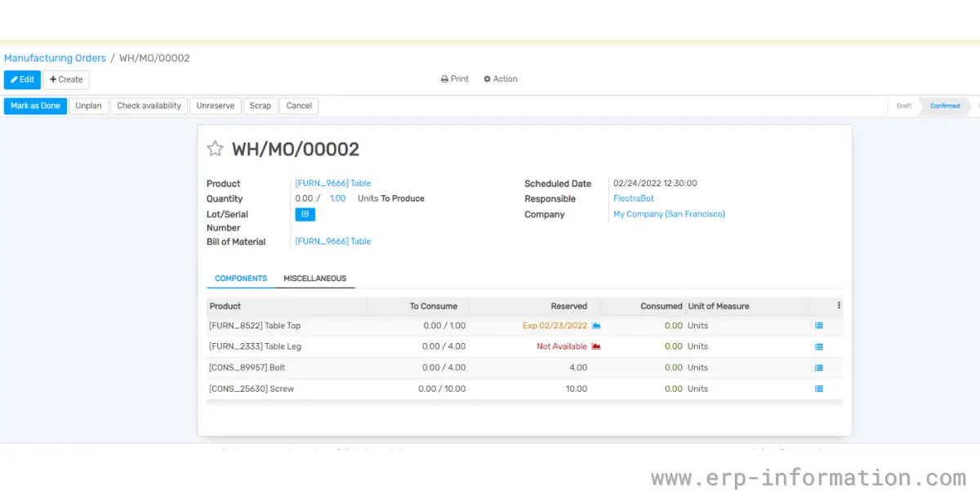Open details list icon for Bolt row
Image resolution: width=980 pixels, height=490 pixels.
tap(819, 368)
